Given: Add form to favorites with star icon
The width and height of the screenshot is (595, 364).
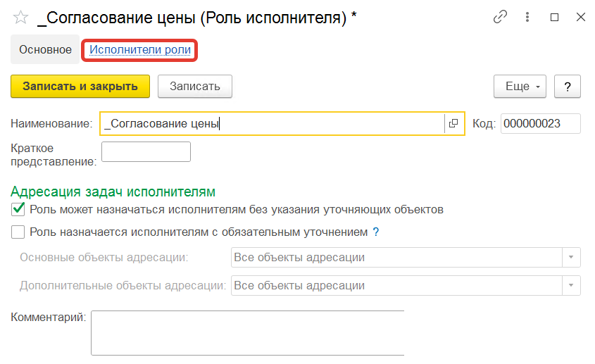Looking at the screenshot, I should pos(20,18).
